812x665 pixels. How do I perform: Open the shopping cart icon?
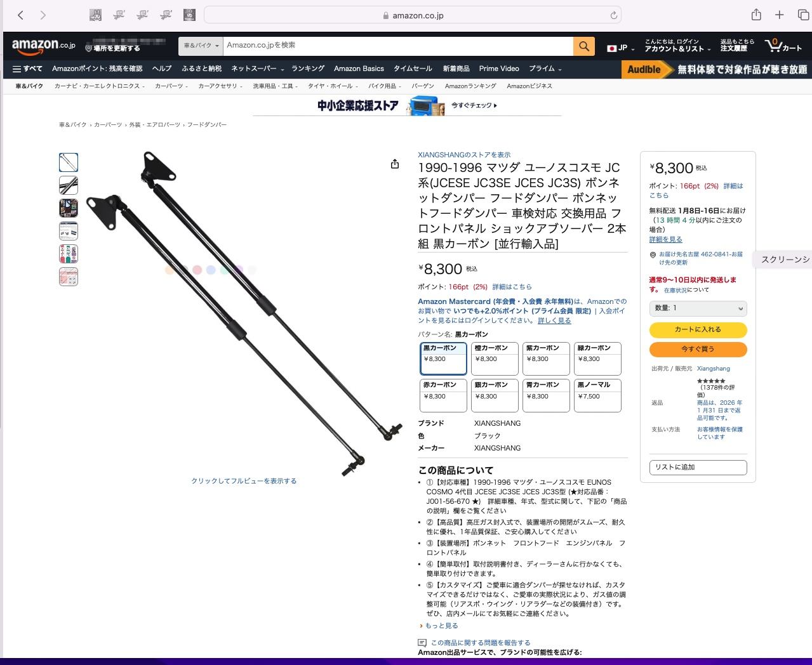(783, 46)
